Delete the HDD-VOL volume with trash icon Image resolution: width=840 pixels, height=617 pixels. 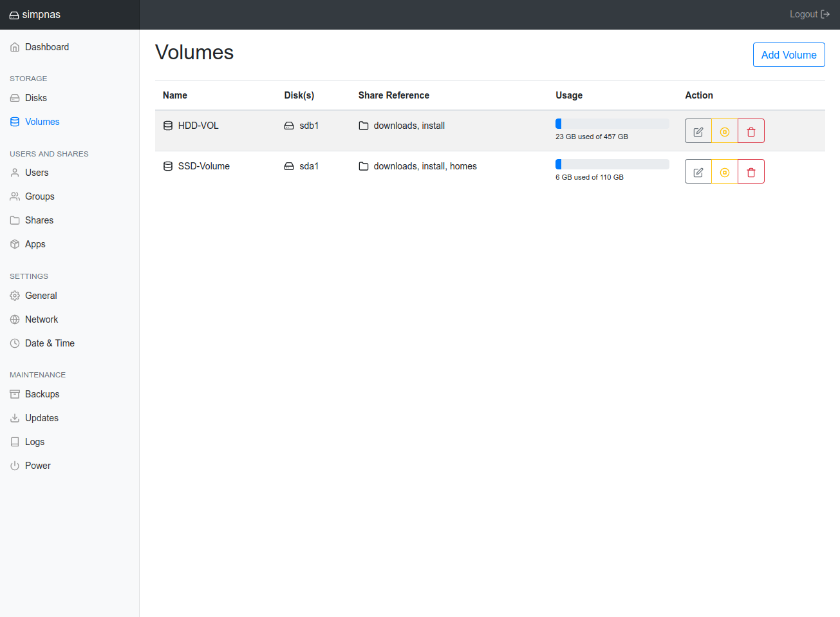coord(751,131)
